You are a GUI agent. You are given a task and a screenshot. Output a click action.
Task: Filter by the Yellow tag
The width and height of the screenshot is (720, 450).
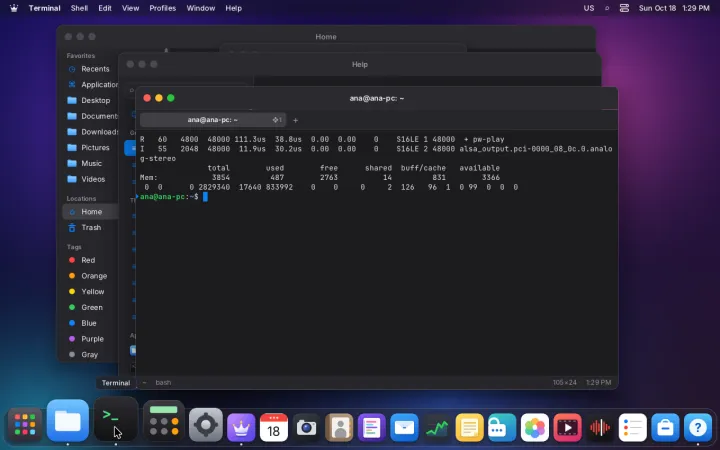pos(90,292)
